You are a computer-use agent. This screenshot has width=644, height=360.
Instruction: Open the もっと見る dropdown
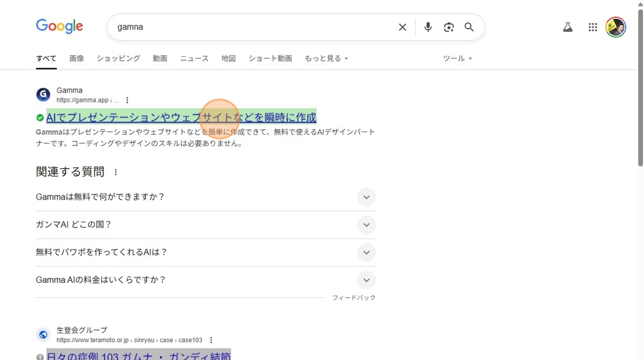coord(326,58)
